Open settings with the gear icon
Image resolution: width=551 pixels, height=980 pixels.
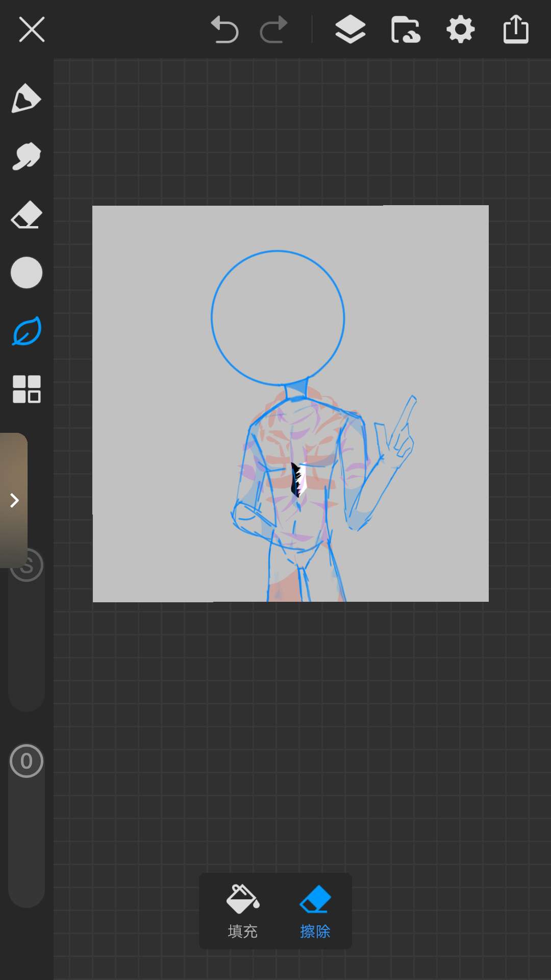[460, 30]
